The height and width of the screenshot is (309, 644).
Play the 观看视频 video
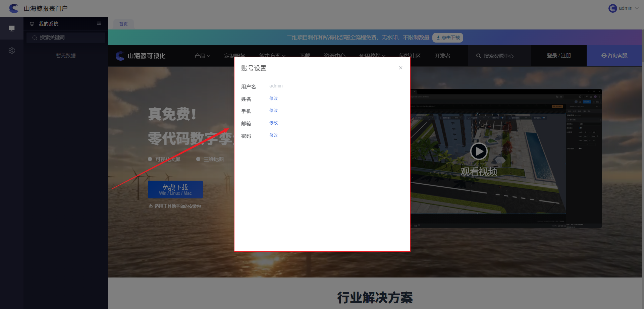coord(479,151)
